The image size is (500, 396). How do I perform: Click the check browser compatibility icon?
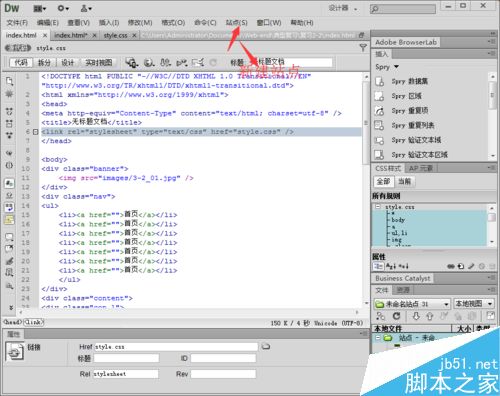tap(198, 62)
